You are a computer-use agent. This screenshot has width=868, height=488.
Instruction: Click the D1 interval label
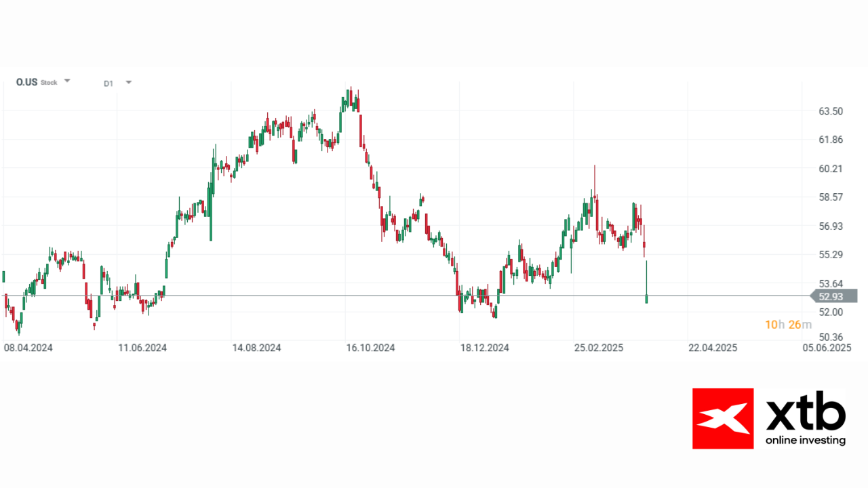(x=108, y=83)
